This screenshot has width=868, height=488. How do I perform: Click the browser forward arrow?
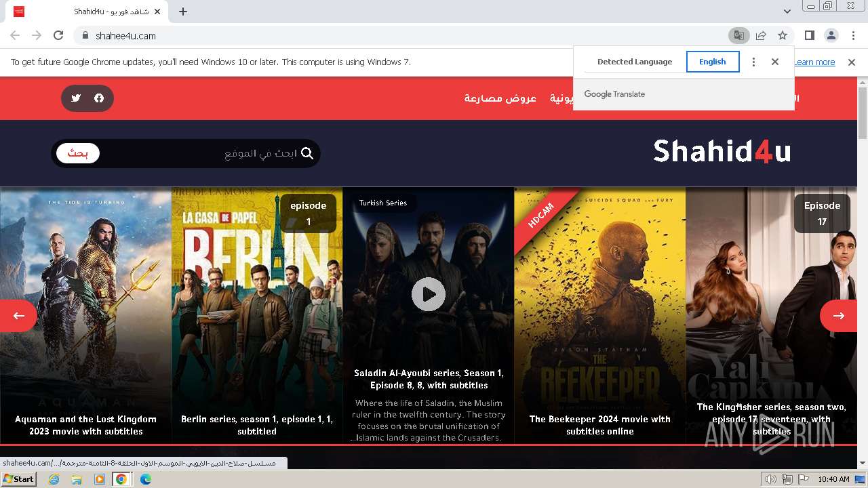tap(37, 35)
